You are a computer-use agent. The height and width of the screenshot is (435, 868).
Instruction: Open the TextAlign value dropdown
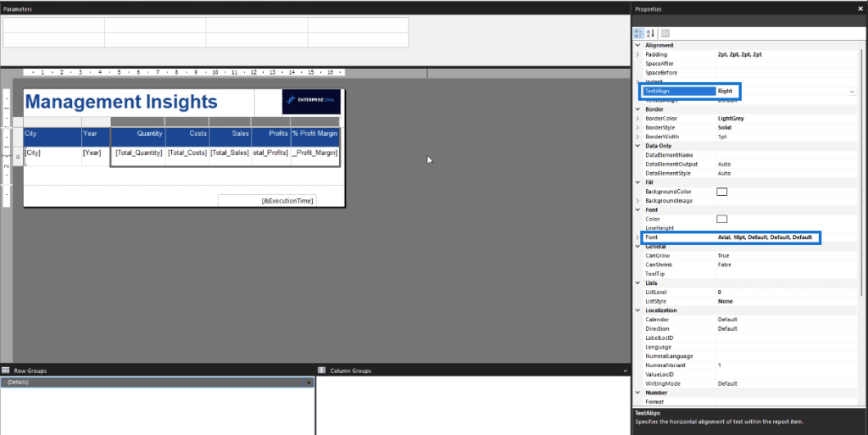tap(852, 92)
